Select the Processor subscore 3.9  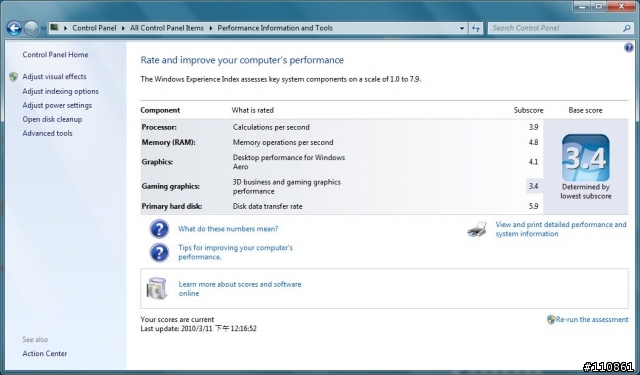(533, 127)
